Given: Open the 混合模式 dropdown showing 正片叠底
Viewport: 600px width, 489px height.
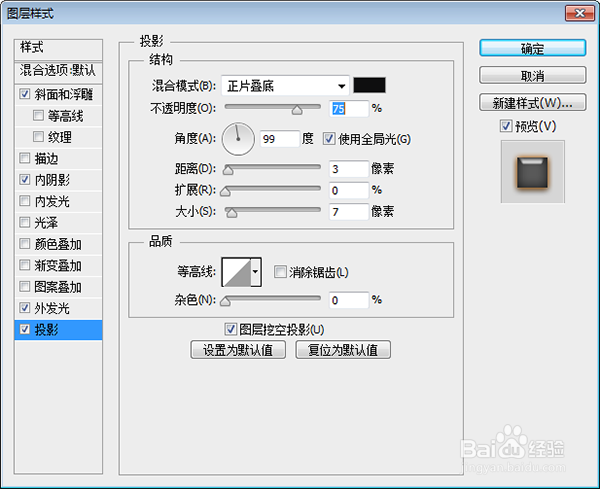Looking at the screenshot, I should click(x=285, y=86).
